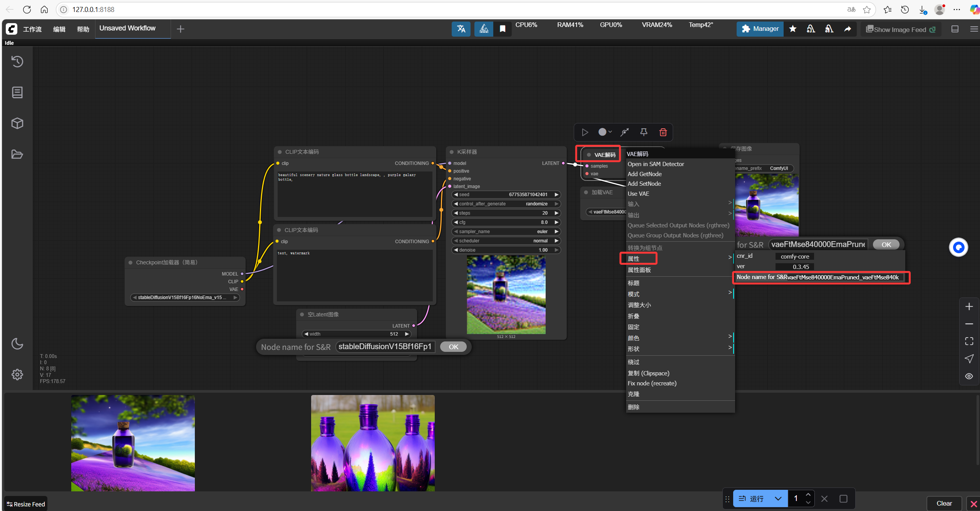
Task: Pin the selected node with pin icon
Action: click(643, 132)
